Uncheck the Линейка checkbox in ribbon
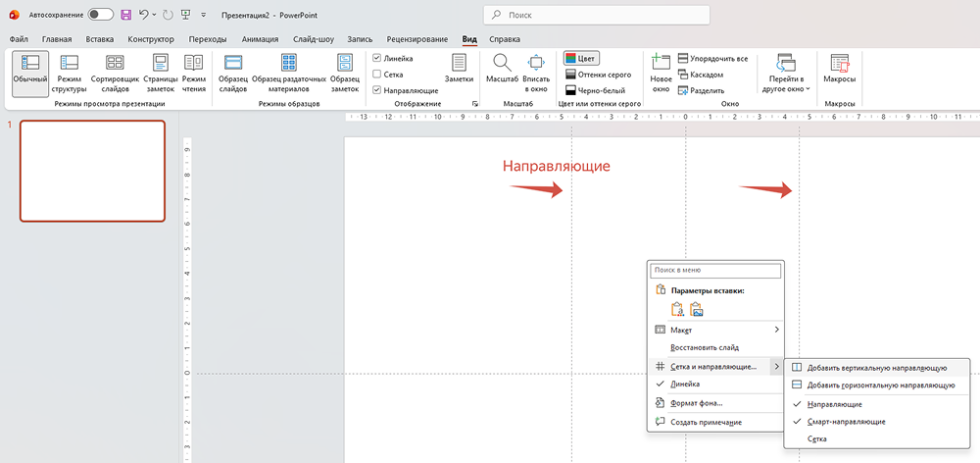This screenshot has width=980, height=463. pos(377,58)
